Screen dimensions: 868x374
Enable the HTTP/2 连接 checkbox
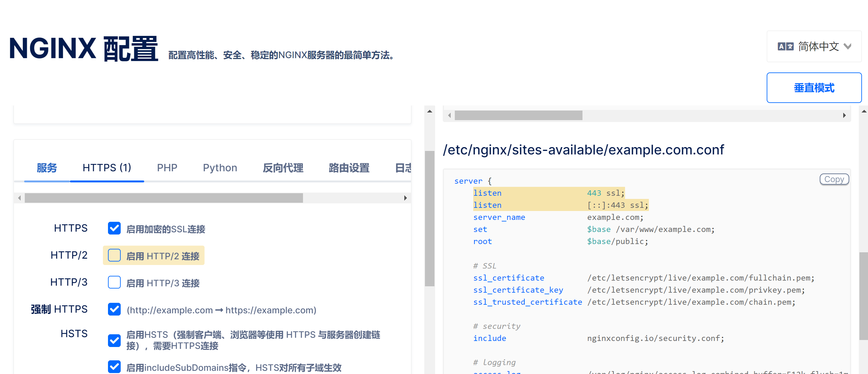pyautogui.click(x=114, y=255)
